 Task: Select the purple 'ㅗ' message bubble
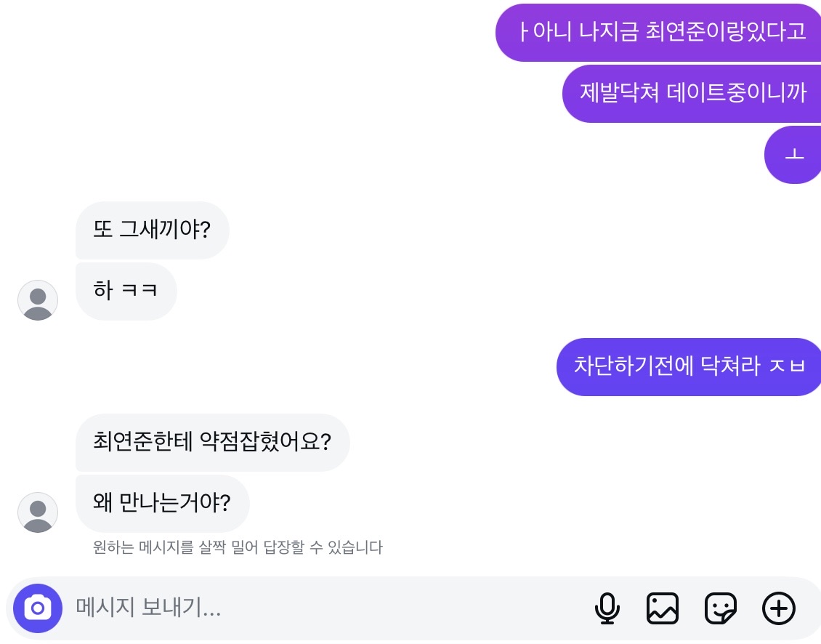(793, 155)
